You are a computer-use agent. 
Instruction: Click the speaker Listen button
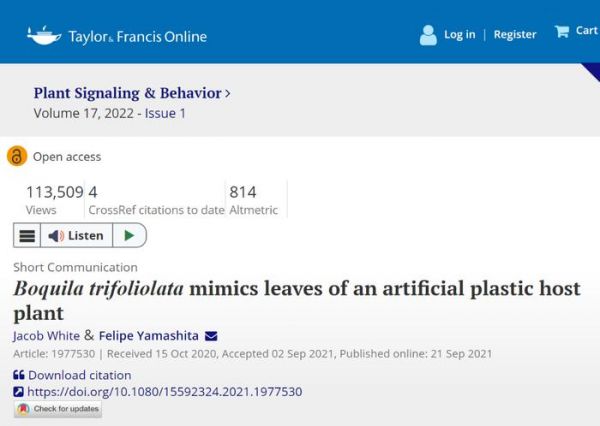pos(77,235)
